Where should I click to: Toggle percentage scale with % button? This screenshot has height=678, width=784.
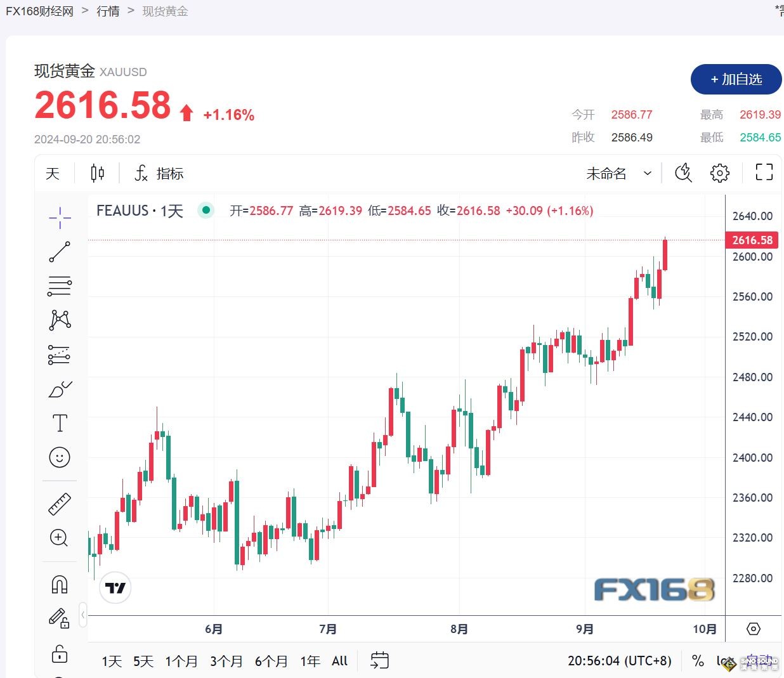(698, 661)
